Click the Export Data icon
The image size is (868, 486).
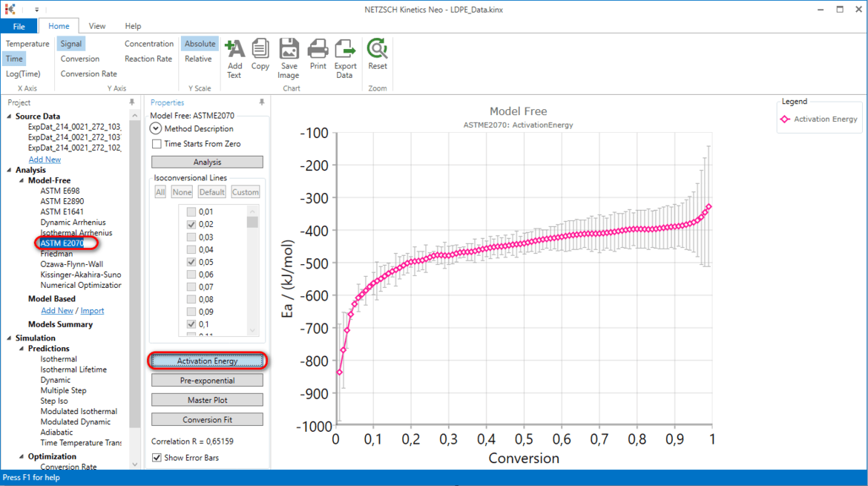click(x=345, y=49)
